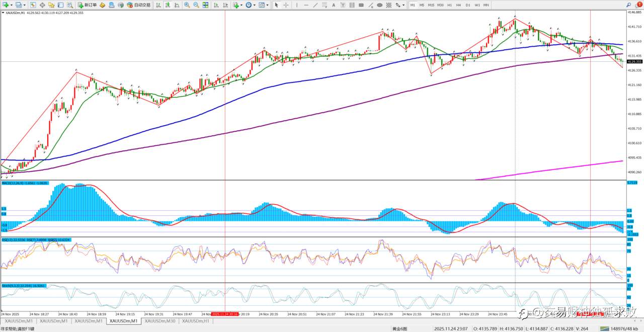Open the search magnifier icon

(x=628, y=5)
